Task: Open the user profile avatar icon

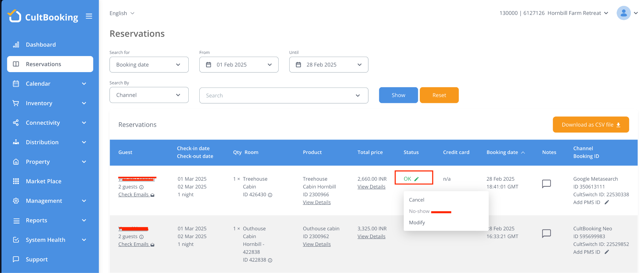Action: click(x=624, y=13)
